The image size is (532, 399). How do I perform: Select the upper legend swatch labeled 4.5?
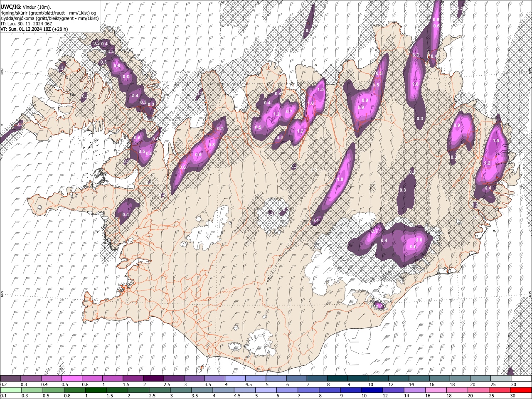click(255, 379)
